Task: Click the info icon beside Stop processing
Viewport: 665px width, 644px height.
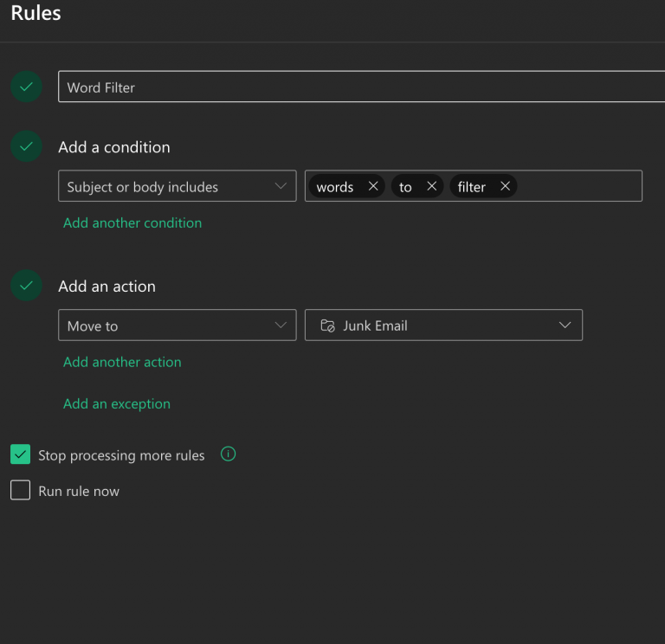Action: (x=229, y=454)
